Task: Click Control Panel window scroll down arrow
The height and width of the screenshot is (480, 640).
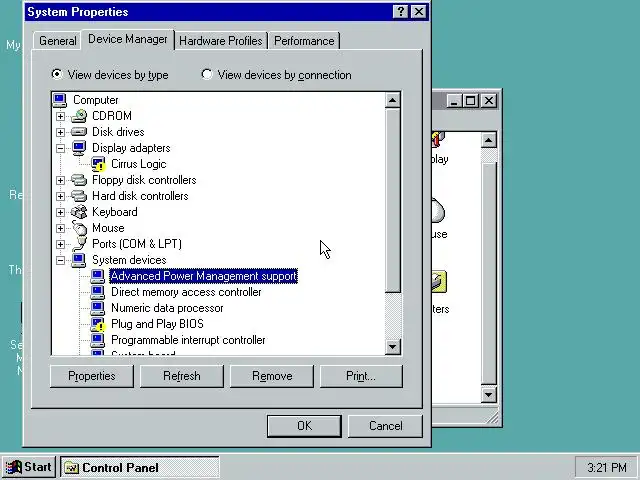Action: point(489,395)
